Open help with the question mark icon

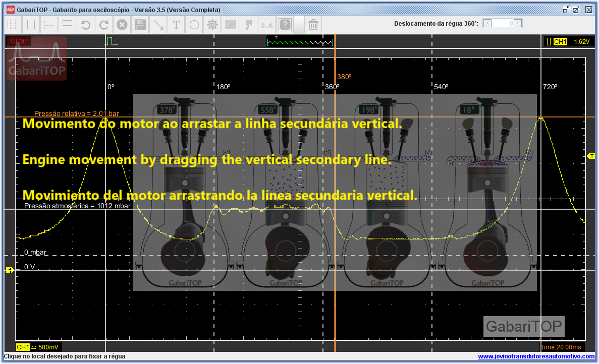(285, 25)
